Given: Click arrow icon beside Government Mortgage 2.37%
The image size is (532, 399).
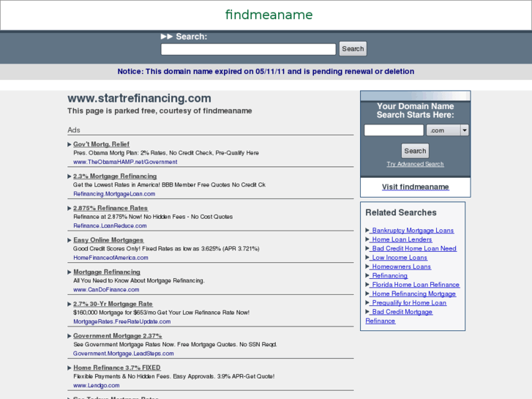Looking at the screenshot, I should 70,336.
